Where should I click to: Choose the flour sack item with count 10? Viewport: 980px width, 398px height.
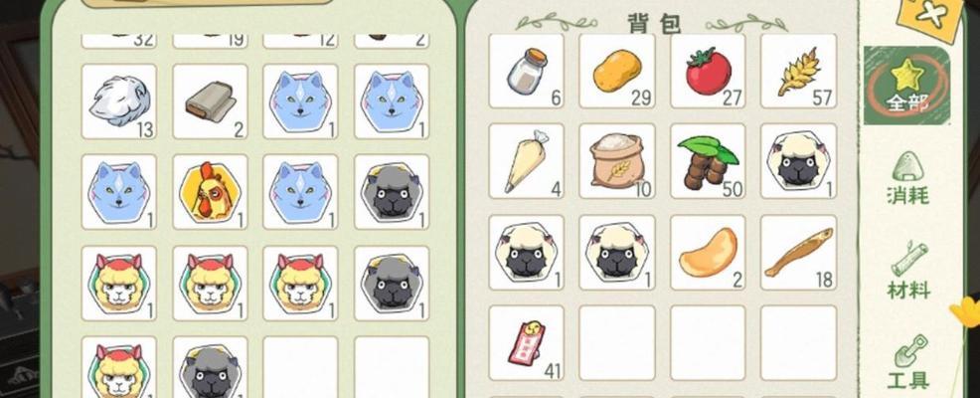[617, 161]
